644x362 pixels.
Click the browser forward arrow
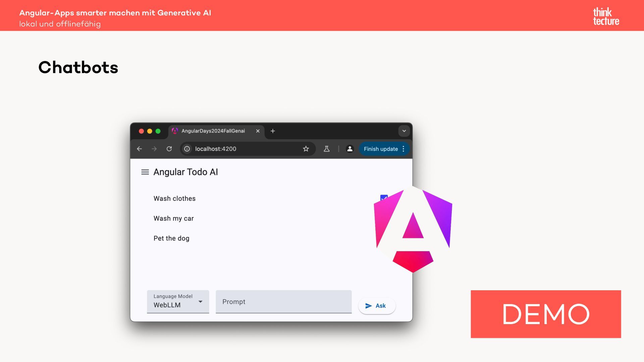[154, 149]
